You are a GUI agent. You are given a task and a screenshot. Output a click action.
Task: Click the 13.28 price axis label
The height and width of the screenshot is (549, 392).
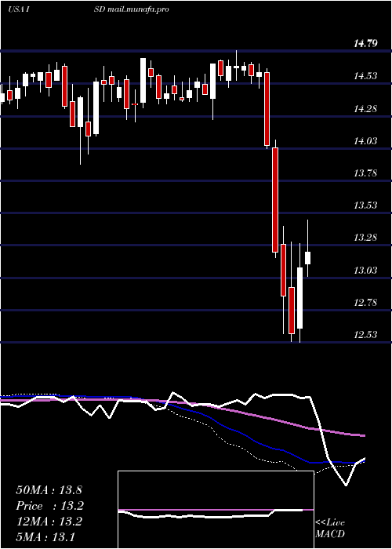366,238
